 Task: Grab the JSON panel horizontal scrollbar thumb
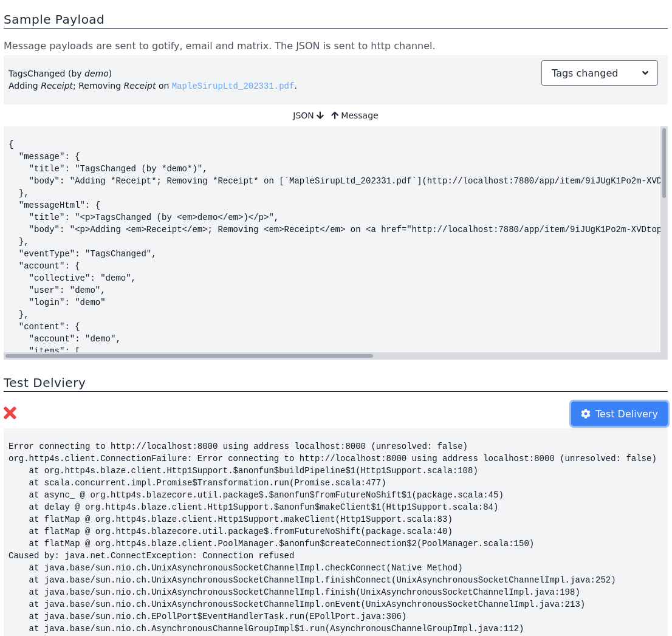tap(190, 356)
